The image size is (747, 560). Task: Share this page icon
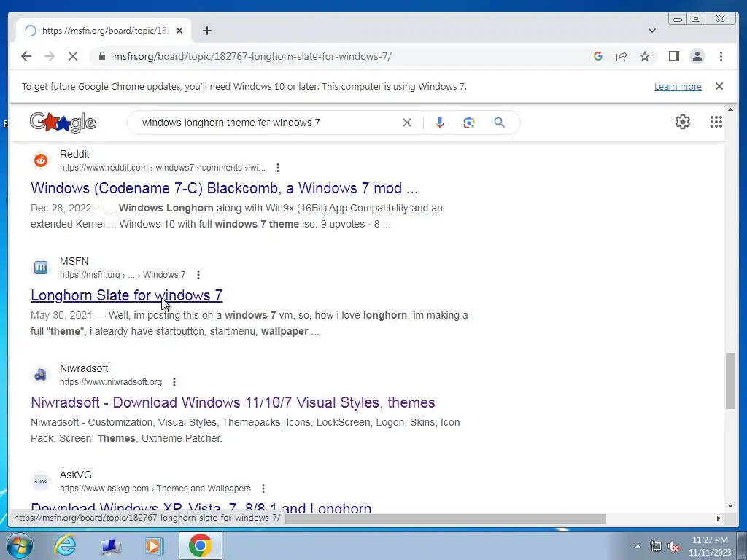coord(622,56)
